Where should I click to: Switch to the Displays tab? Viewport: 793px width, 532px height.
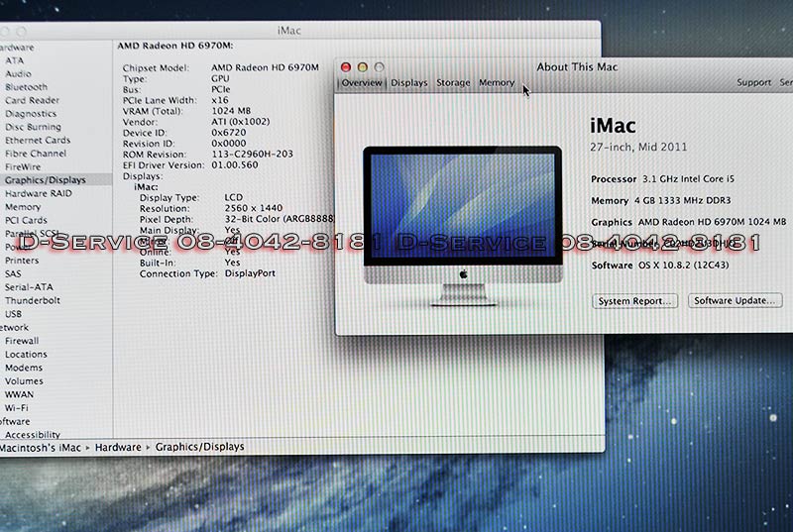coord(409,83)
